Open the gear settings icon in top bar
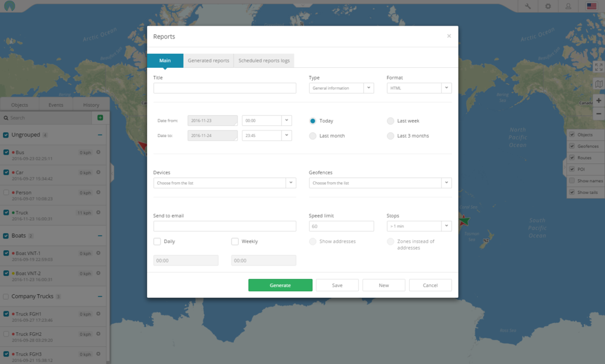 (548, 6)
